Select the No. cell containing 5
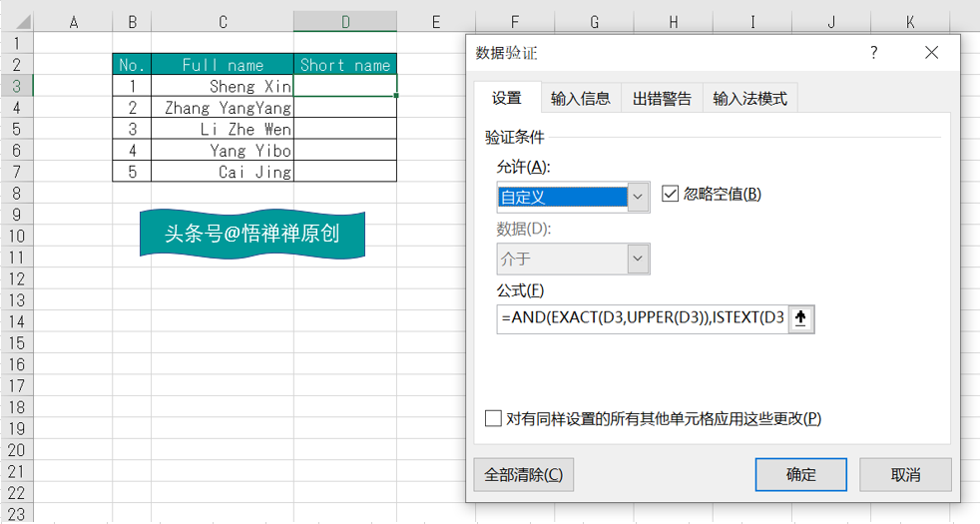The image size is (980, 524). [132, 172]
